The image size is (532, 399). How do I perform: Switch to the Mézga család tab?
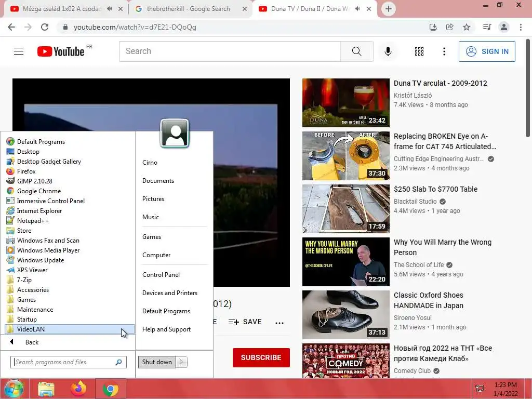pyautogui.click(x=61, y=9)
